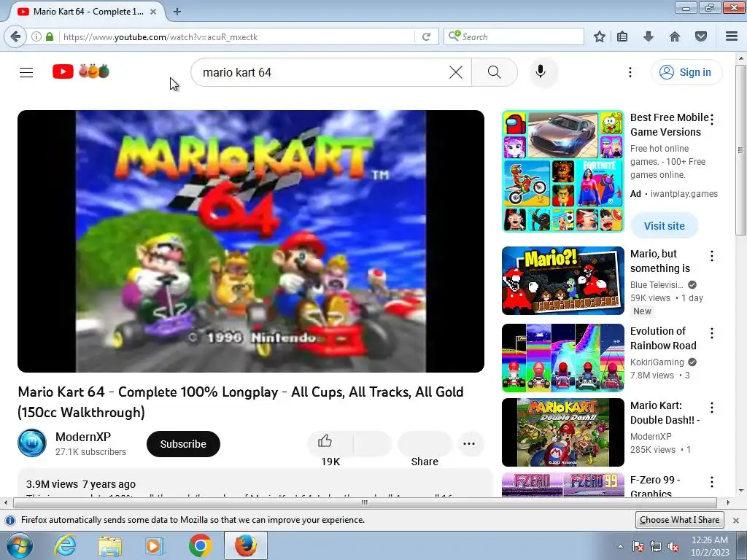Show hidden system tray icons arrow
Image resolution: width=747 pixels, height=560 pixels.
click(x=620, y=546)
